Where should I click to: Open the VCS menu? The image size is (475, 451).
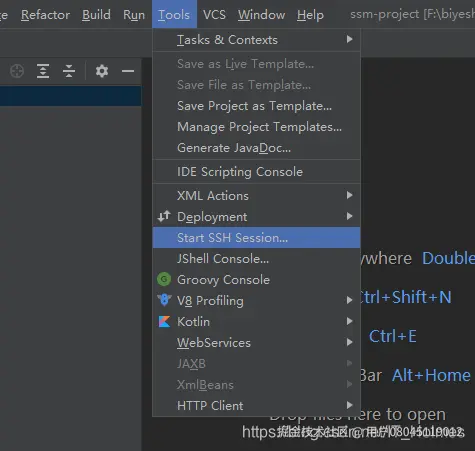click(214, 15)
